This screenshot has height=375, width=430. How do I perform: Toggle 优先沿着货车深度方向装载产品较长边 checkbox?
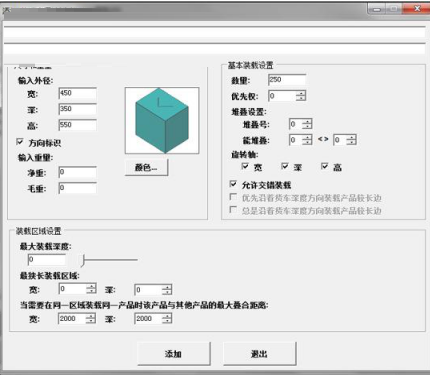pyautogui.click(x=233, y=197)
